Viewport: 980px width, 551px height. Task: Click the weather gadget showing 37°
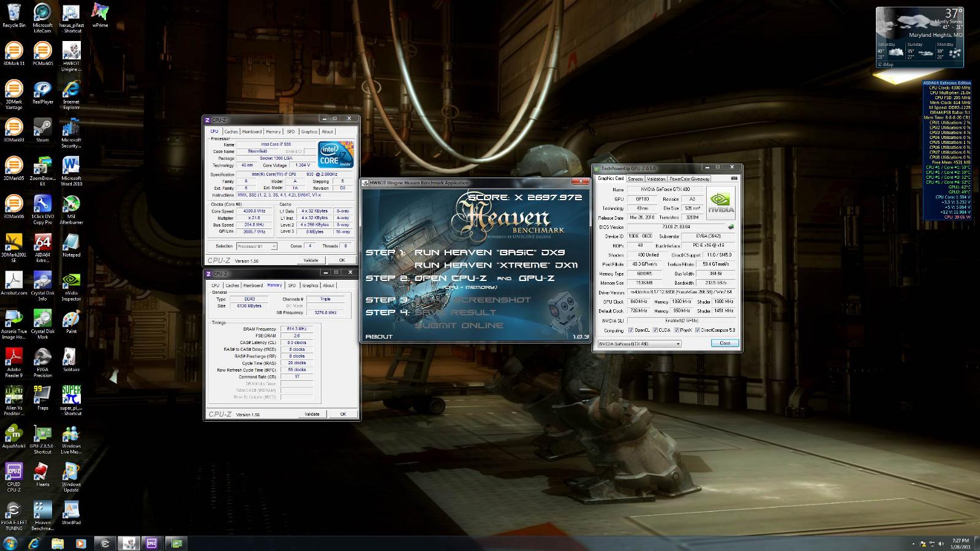919,37
